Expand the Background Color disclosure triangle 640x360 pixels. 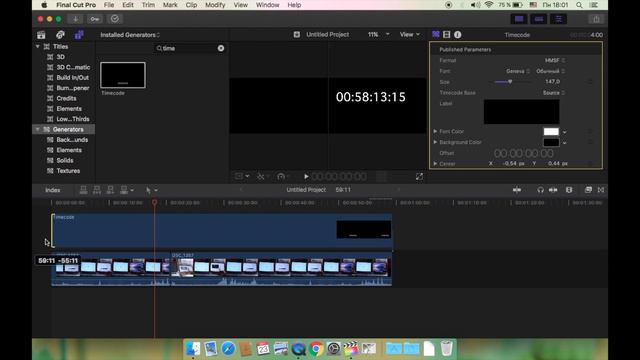coord(435,142)
